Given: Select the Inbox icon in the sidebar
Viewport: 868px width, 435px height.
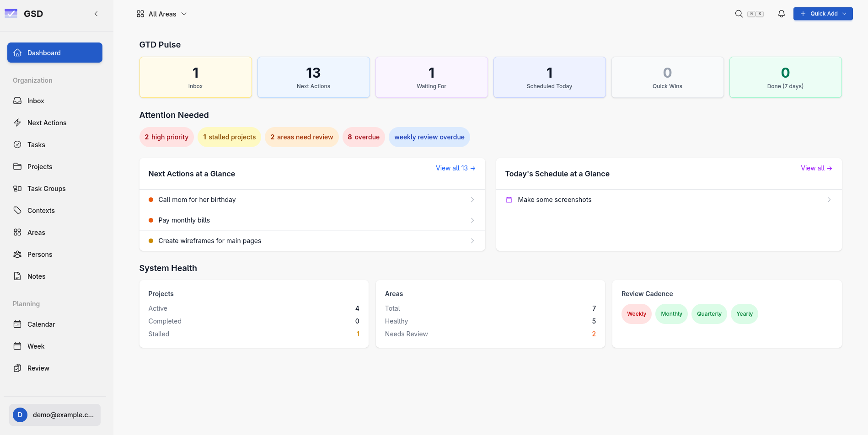Looking at the screenshot, I should coord(17,101).
